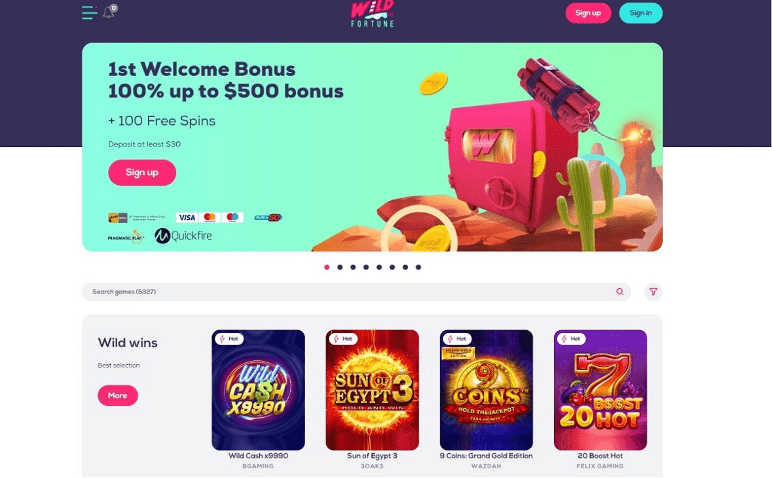Click the Pragmatic Play logo
The width and height of the screenshot is (772, 478).
click(x=126, y=237)
